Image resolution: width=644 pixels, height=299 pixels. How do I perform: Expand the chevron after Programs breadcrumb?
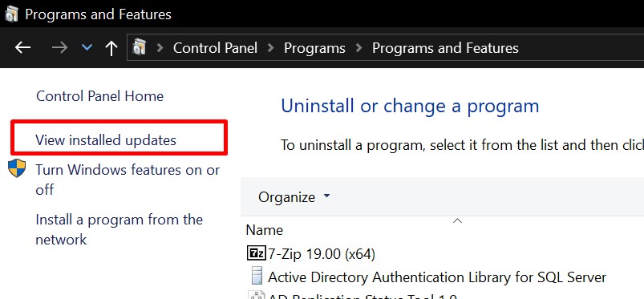359,48
